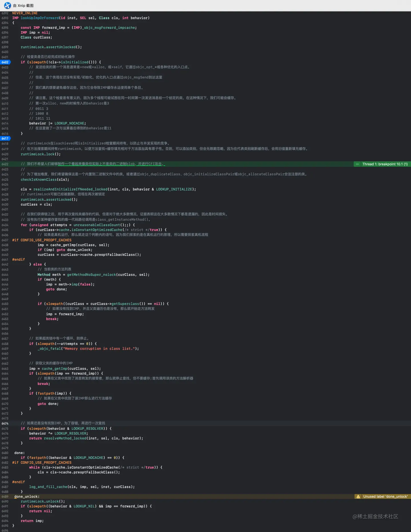Toggle the breakpoint marker on line 6402
This screenshot has height=532, width=411.
click(5, 62)
